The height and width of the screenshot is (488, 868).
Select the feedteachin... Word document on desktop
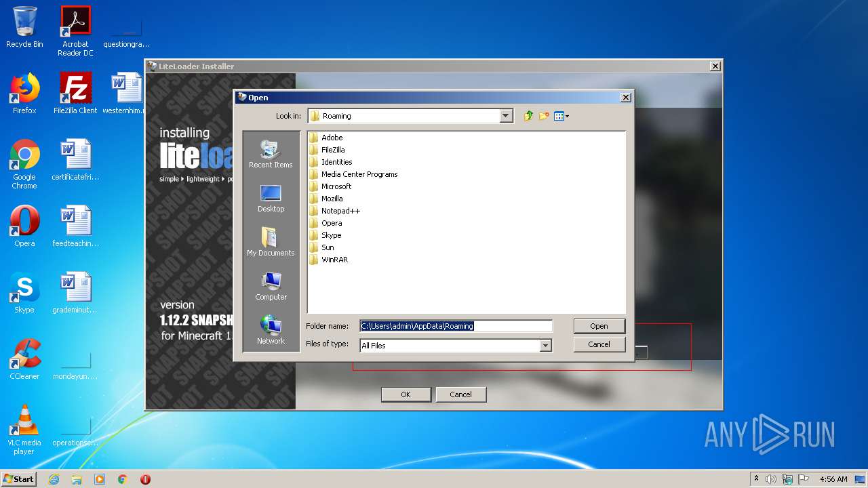coord(75,226)
